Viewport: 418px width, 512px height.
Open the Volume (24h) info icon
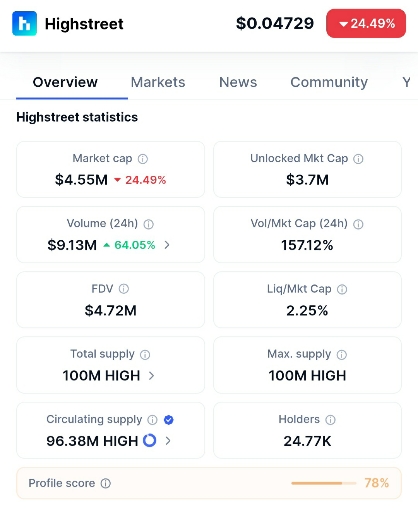click(148, 224)
